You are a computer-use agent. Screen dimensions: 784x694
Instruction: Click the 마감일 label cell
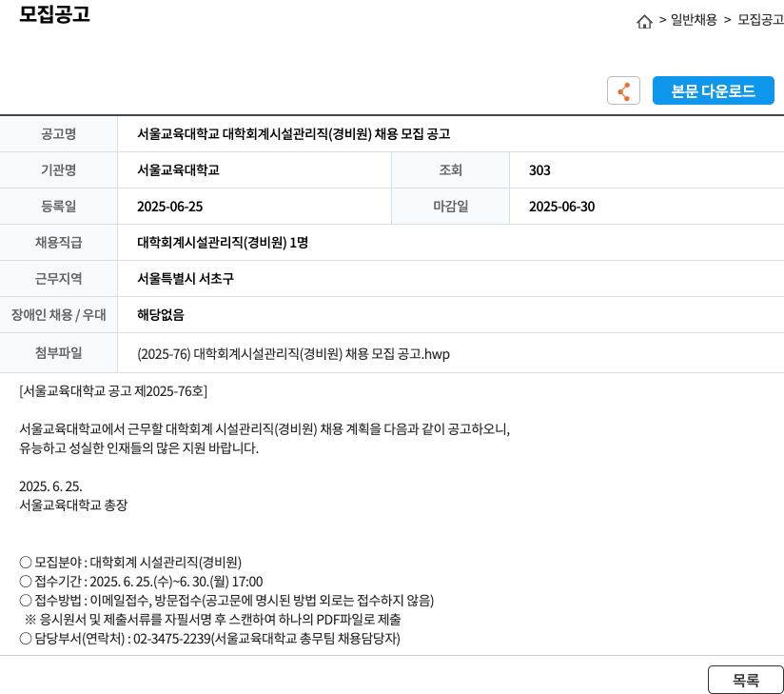point(450,207)
